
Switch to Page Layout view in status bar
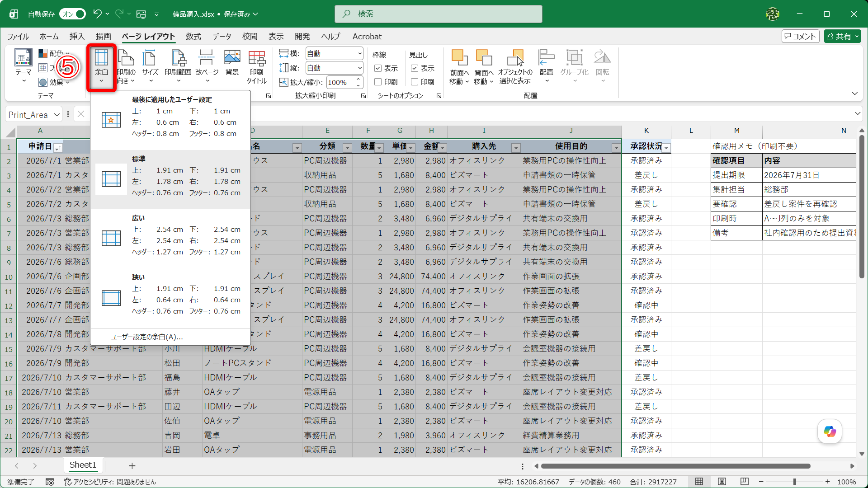pyautogui.click(x=722, y=482)
